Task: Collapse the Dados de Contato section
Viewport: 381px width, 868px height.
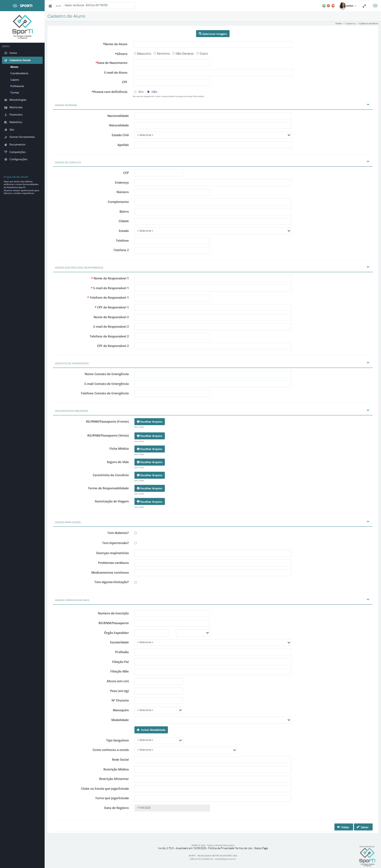Action: pos(368,162)
